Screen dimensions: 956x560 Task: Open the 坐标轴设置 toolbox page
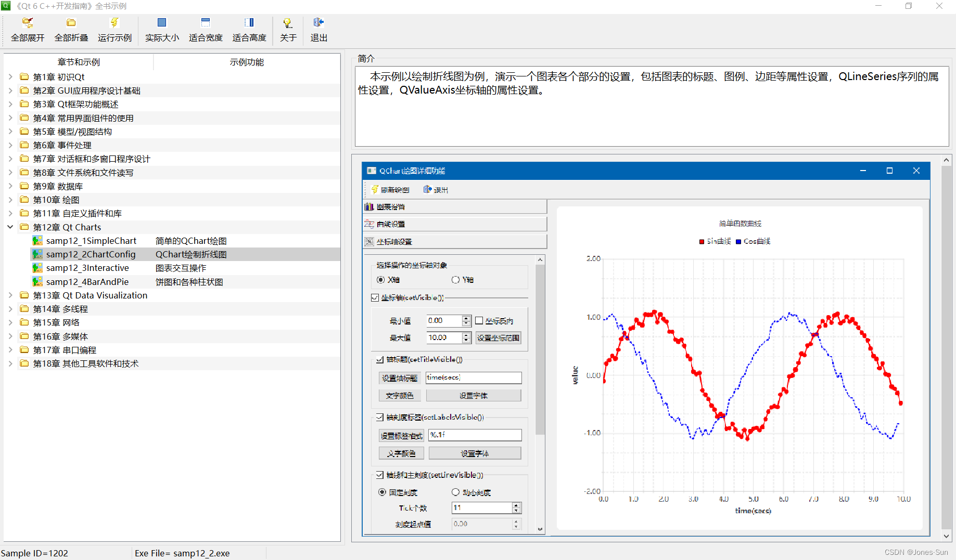(455, 241)
